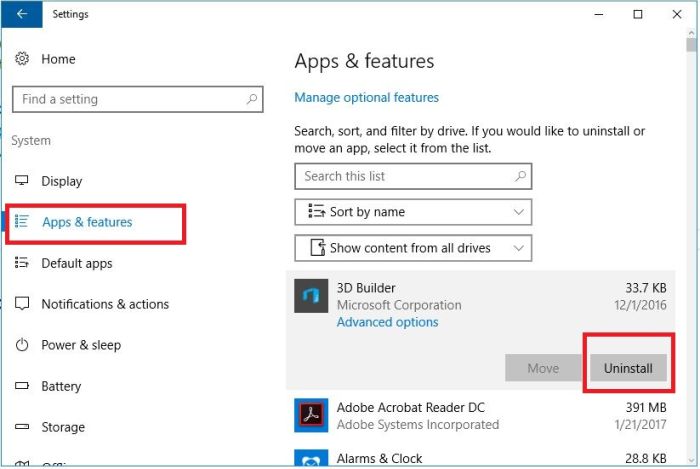Viewport: 700px width, 469px height.
Task: Expand the Show content from all drives dropdown
Action: [413, 248]
